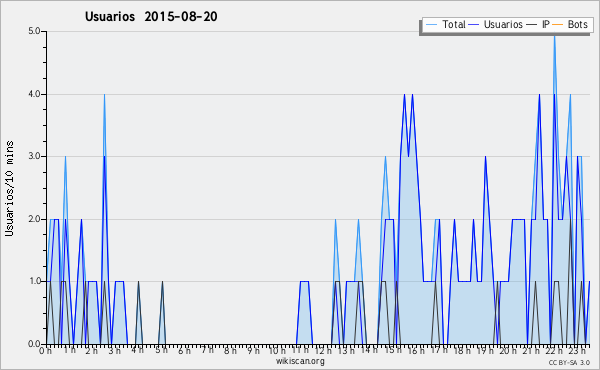The width and height of the screenshot is (600, 370).
Task: Click the Total legend entry
Action: point(445,24)
